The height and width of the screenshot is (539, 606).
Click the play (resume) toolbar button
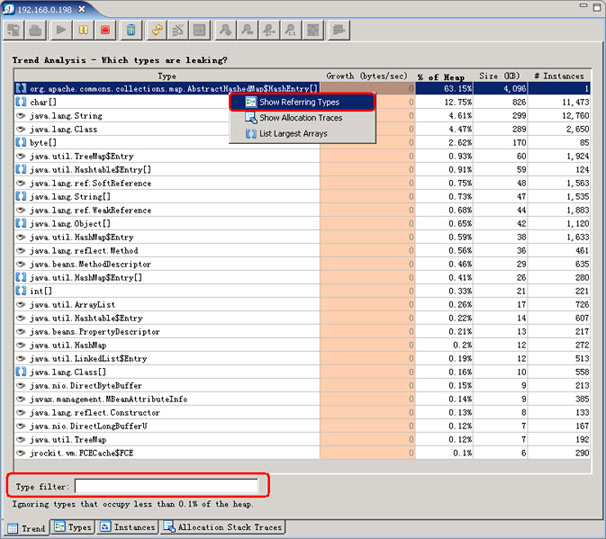(x=61, y=30)
